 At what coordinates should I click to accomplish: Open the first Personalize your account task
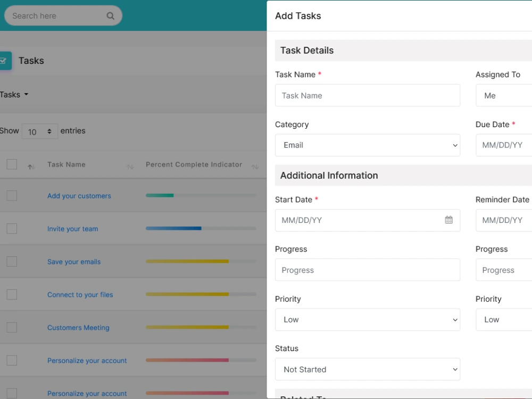pyautogui.click(x=87, y=360)
